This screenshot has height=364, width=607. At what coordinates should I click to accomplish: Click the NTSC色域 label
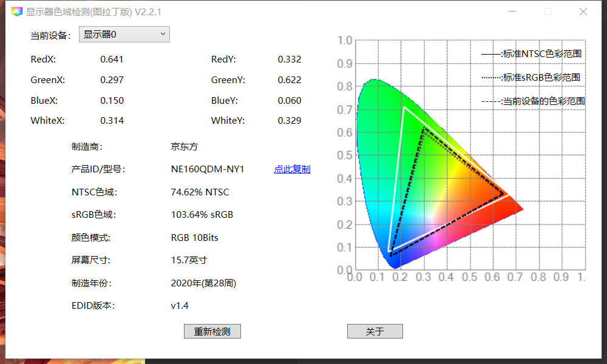[94, 192]
